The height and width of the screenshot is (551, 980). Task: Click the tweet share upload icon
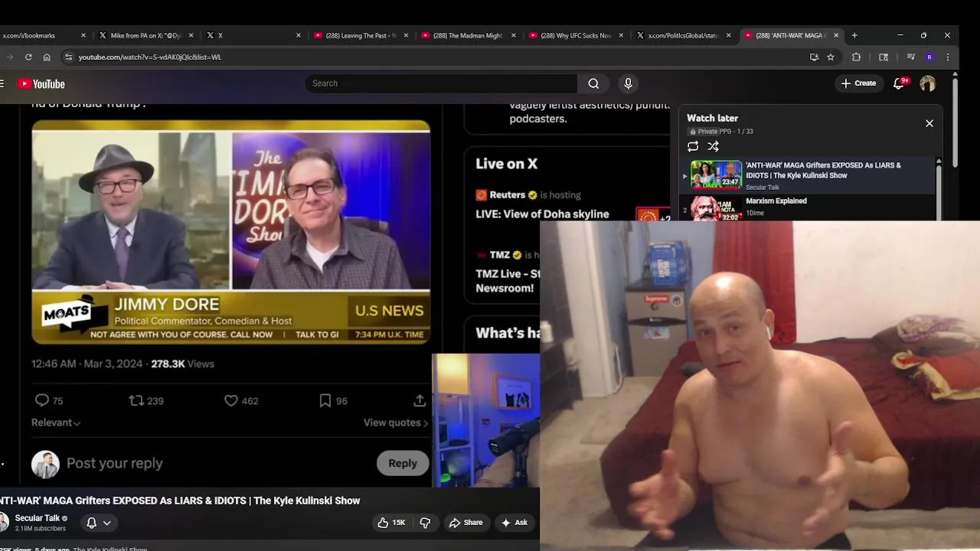[x=420, y=400]
